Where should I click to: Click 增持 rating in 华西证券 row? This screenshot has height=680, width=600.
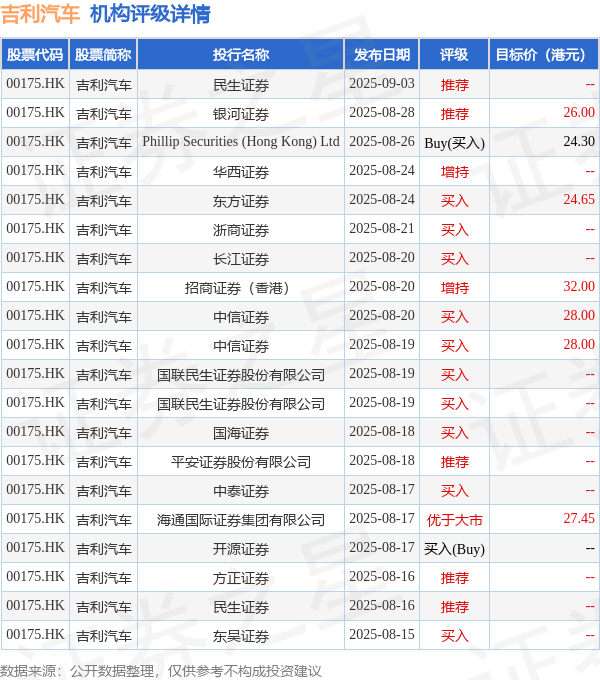454,172
